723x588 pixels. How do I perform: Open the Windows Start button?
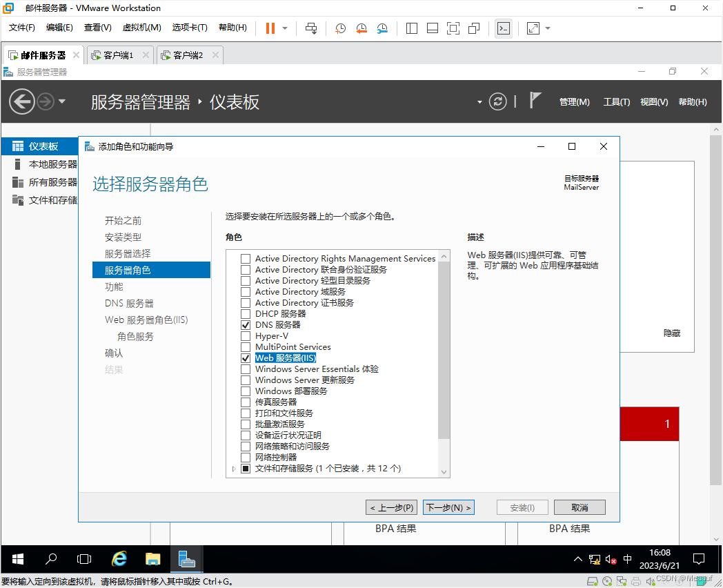[17, 560]
